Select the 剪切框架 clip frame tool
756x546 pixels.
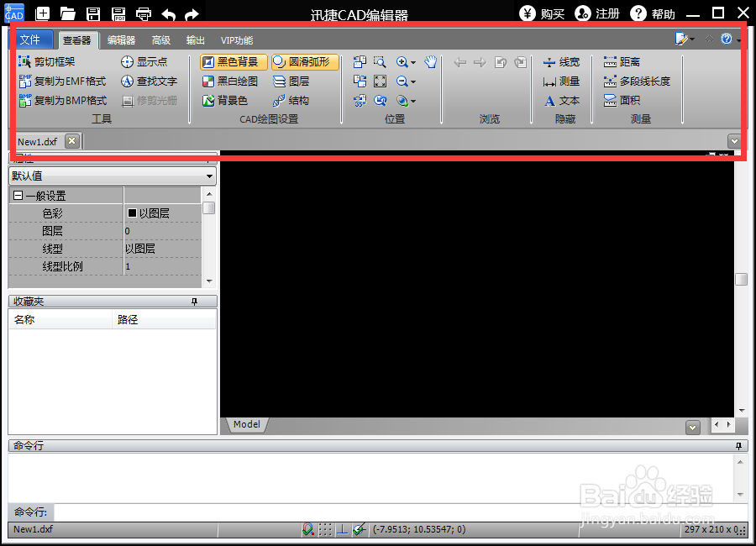[x=47, y=61]
